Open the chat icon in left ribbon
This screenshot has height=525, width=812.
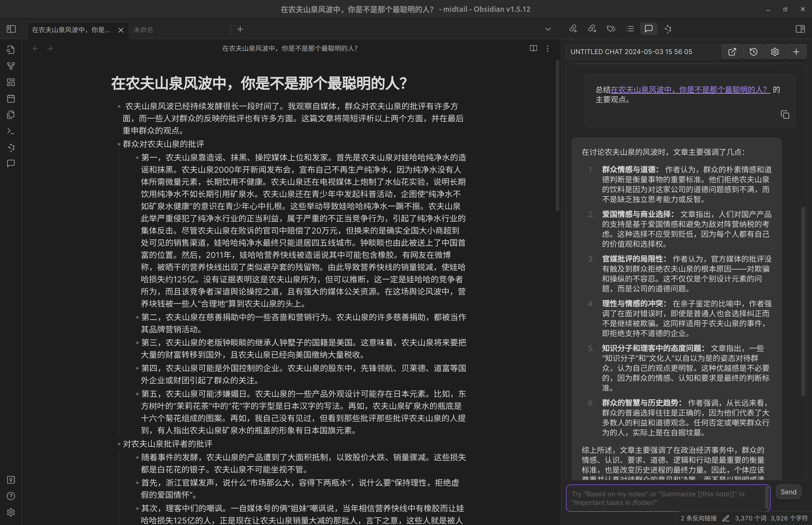coord(11,164)
